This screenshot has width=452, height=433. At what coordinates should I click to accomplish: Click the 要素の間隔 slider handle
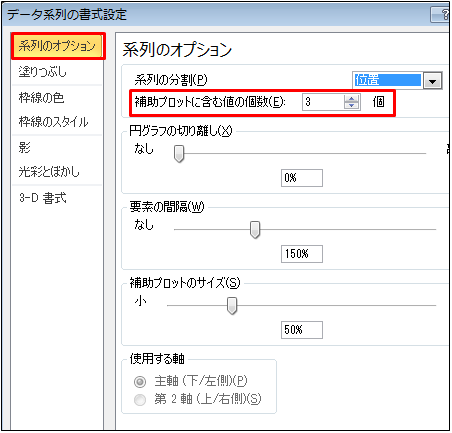[x=255, y=230]
